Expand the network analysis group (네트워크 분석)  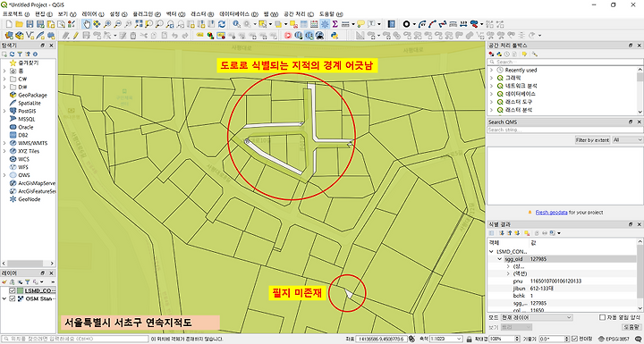click(491, 86)
